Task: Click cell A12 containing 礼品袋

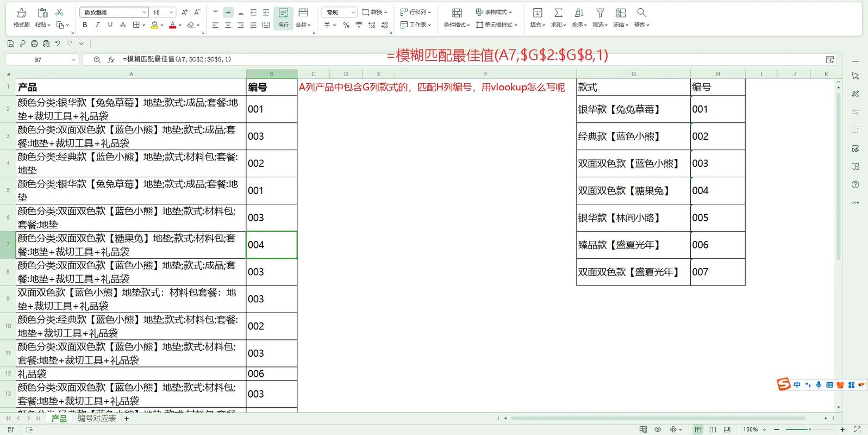Action: [x=130, y=374]
